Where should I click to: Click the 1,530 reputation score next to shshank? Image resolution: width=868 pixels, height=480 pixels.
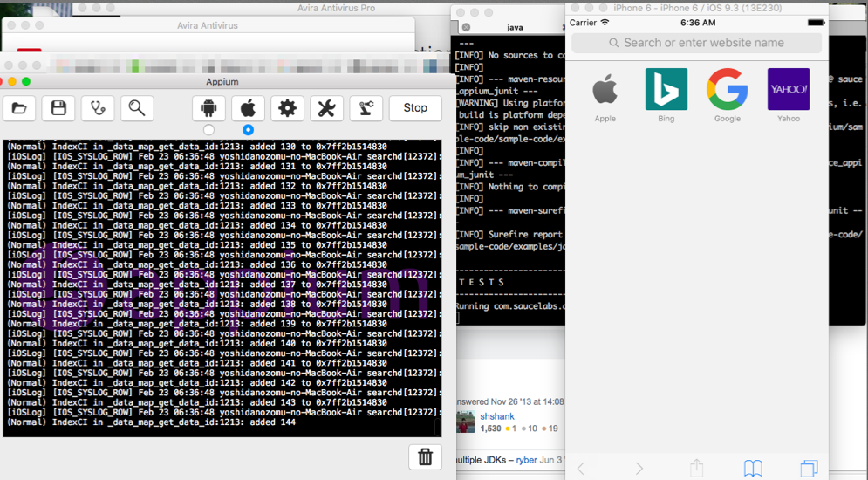point(490,429)
